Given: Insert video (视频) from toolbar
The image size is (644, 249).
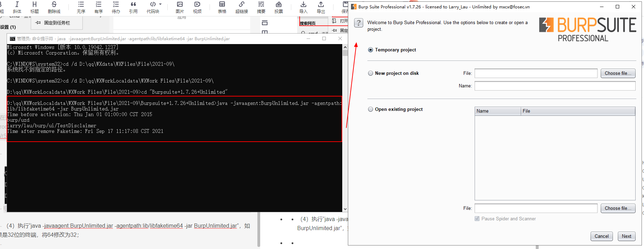Looking at the screenshot, I should [197, 7].
